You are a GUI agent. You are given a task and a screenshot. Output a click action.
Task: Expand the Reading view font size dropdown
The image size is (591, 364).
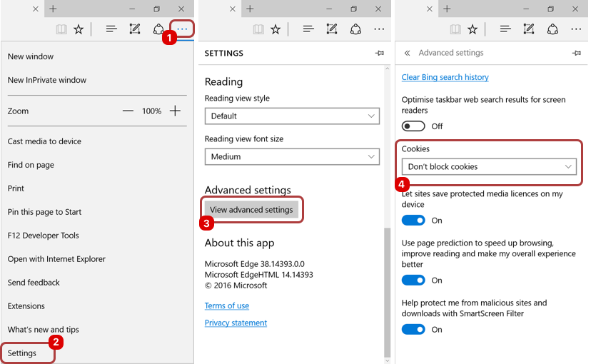pyautogui.click(x=292, y=156)
